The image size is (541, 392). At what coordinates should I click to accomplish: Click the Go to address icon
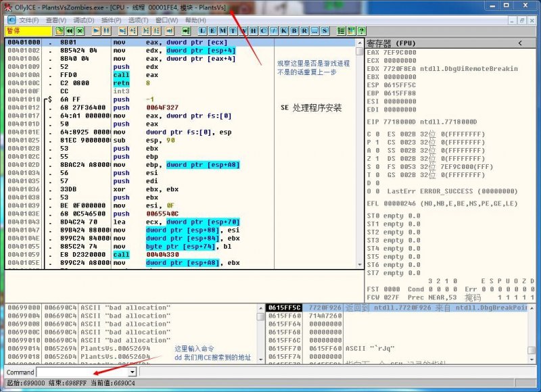coord(186,31)
